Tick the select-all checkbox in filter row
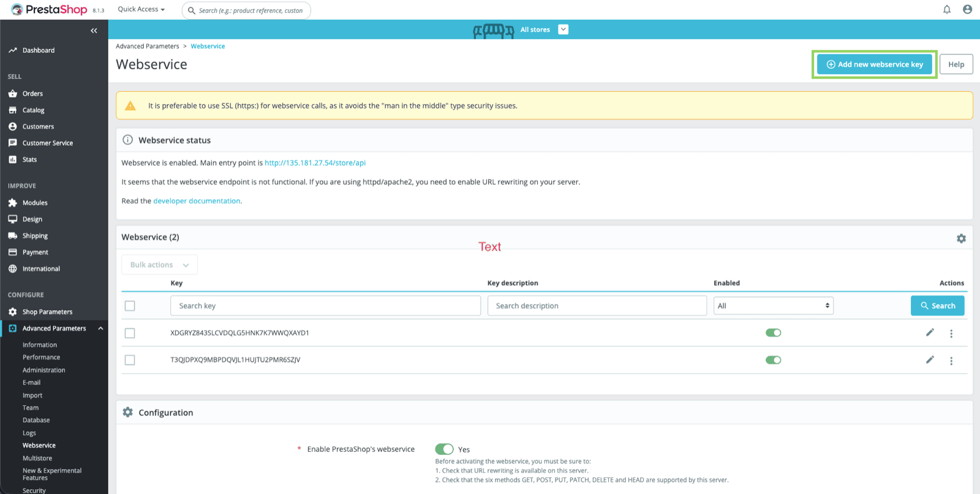980x494 pixels. coord(130,306)
